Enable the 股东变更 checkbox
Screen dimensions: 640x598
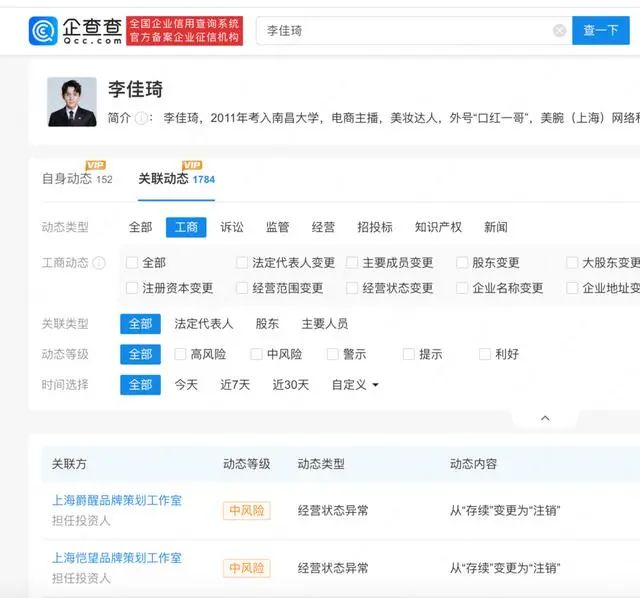click(x=462, y=263)
